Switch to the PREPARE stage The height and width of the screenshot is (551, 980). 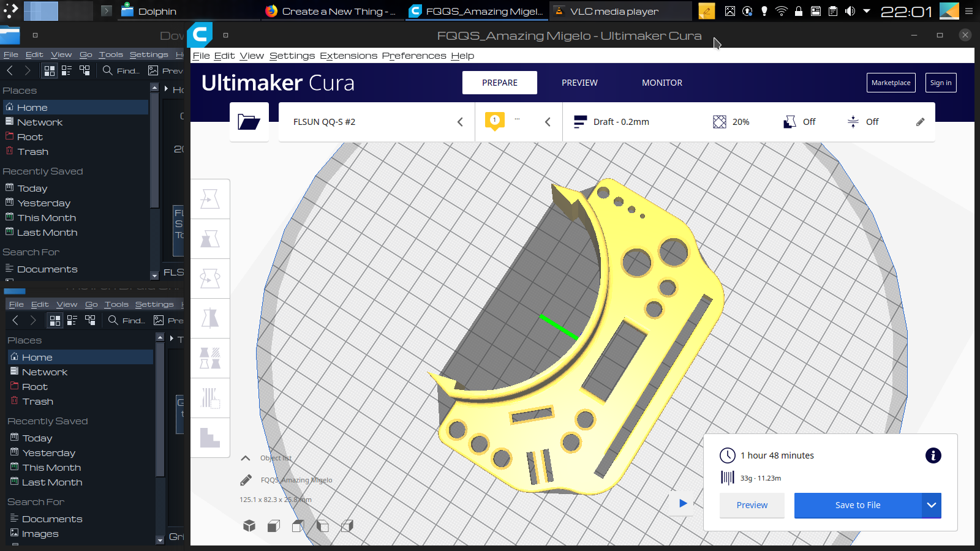[x=500, y=83]
